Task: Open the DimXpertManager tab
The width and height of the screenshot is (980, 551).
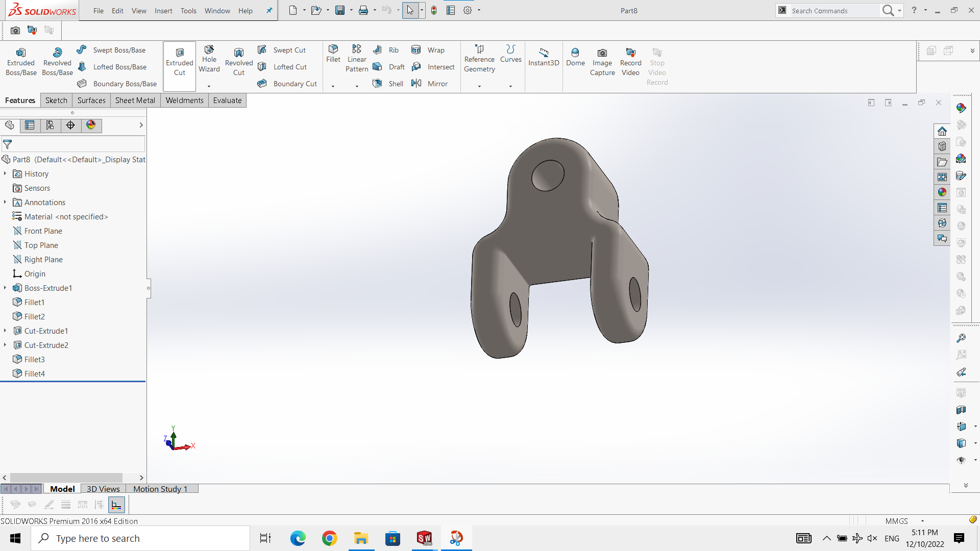Action: coord(70,126)
